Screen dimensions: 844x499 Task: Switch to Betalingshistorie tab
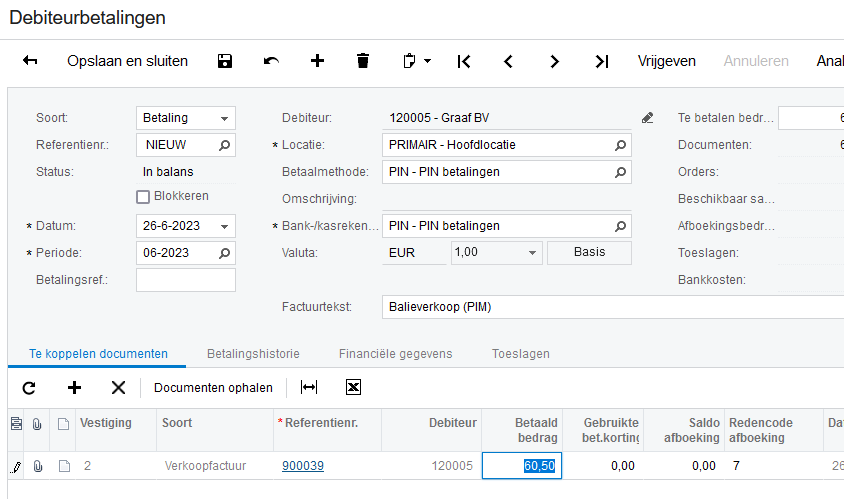(x=253, y=354)
